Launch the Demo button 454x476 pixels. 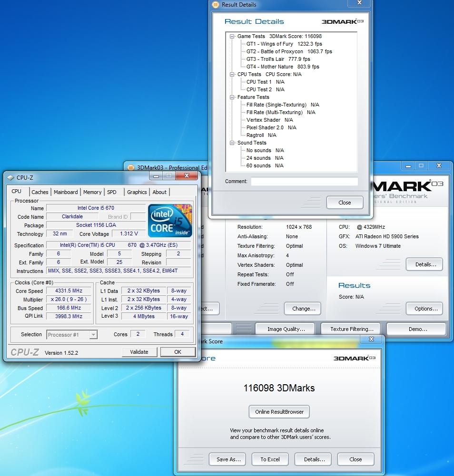416,329
